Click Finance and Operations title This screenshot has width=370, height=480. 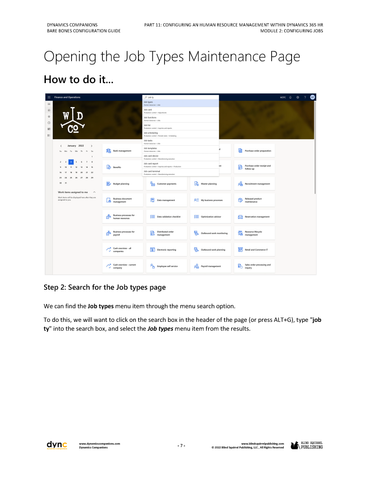(67, 97)
